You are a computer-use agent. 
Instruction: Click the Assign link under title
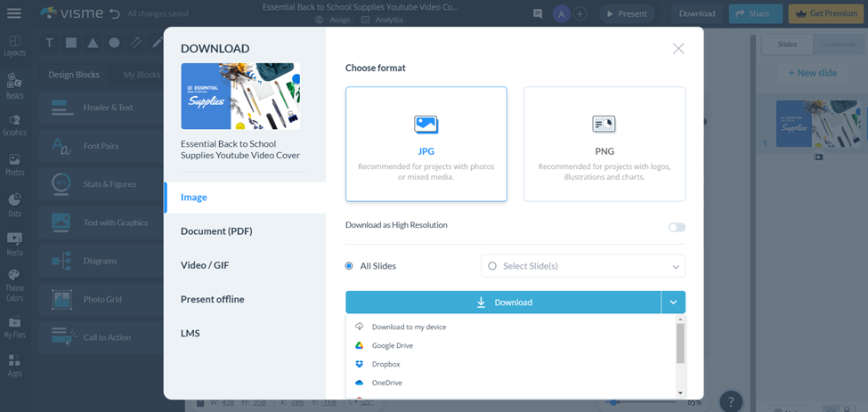point(333,20)
